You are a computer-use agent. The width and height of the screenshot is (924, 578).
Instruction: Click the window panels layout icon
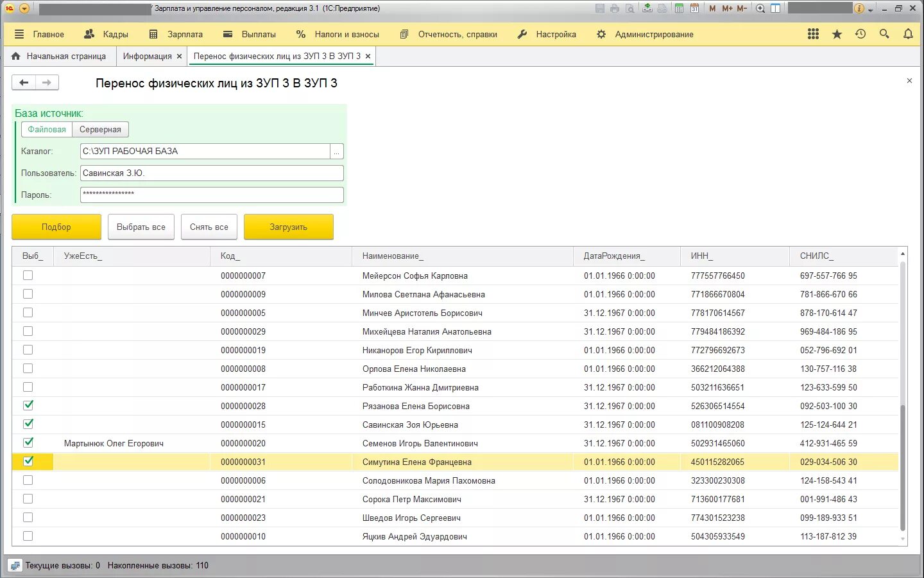pos(775,8)
